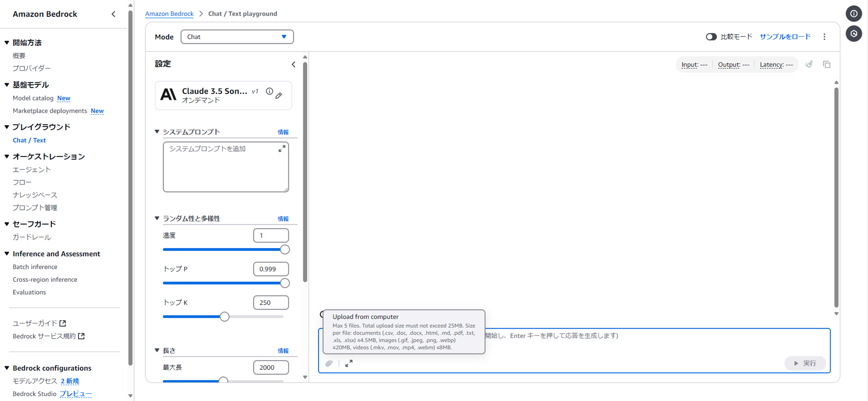Expand the システムプロンプト text area
This screenshot has width=868, height=401.
pos(282,149)
